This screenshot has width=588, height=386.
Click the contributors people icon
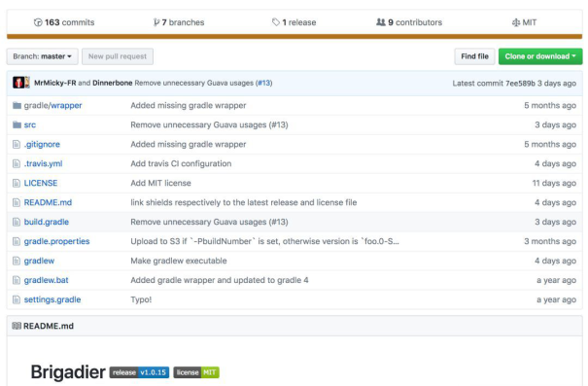[381, 22]
